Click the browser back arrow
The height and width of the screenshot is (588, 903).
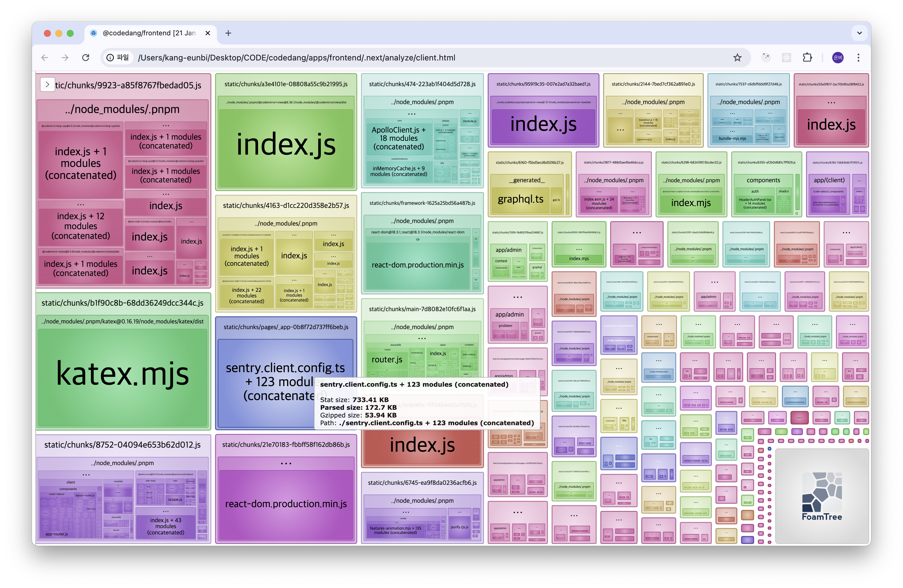tap(45, 58)
